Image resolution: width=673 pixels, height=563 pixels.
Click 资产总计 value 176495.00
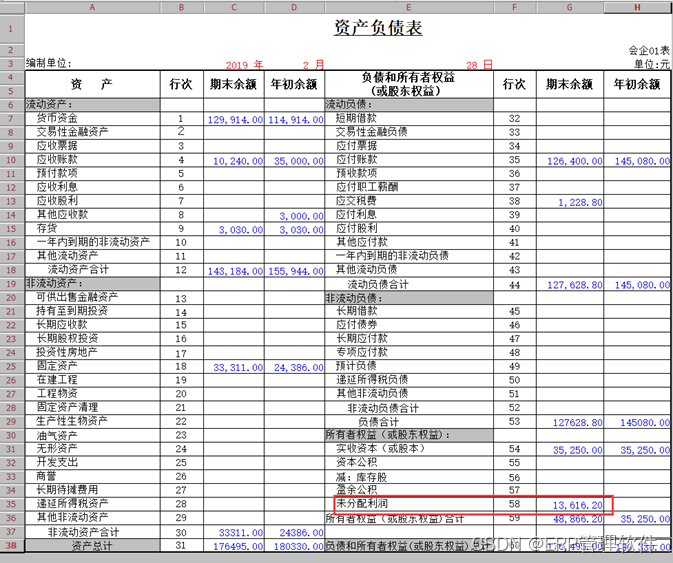(x=238, y=546)
